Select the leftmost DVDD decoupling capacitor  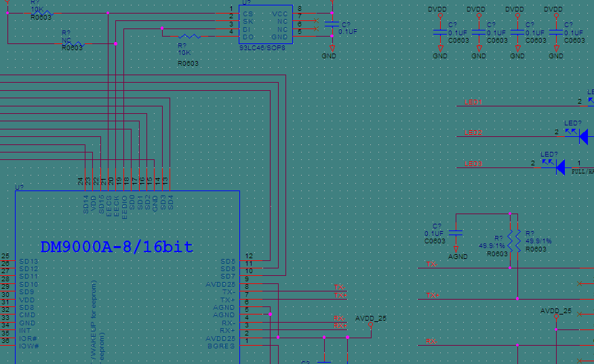[x=440, y=33]
